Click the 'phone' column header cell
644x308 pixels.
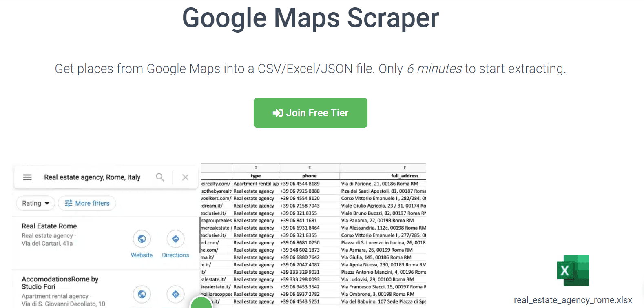point(310,176)
